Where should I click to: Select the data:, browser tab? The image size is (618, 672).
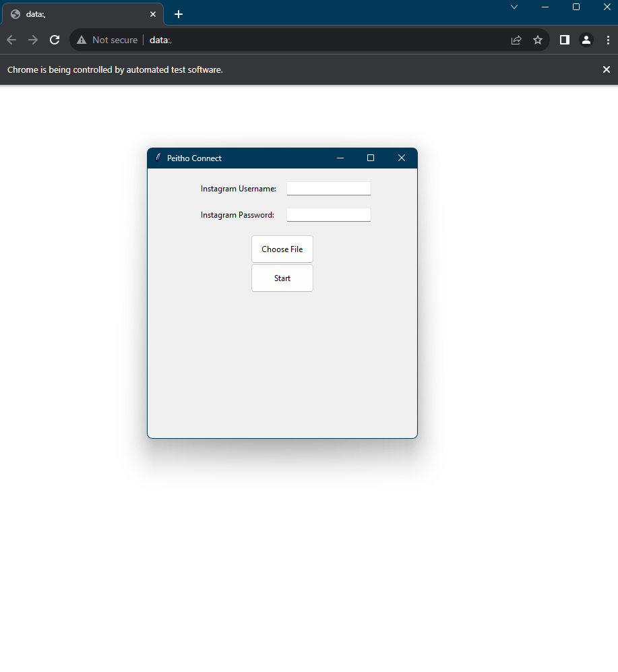click(82, 14)
